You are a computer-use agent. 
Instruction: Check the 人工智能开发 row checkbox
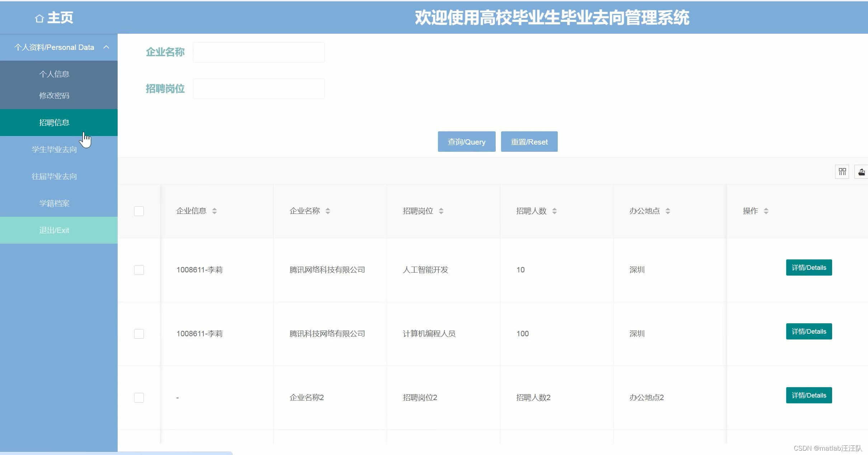[x=139, y=270]
